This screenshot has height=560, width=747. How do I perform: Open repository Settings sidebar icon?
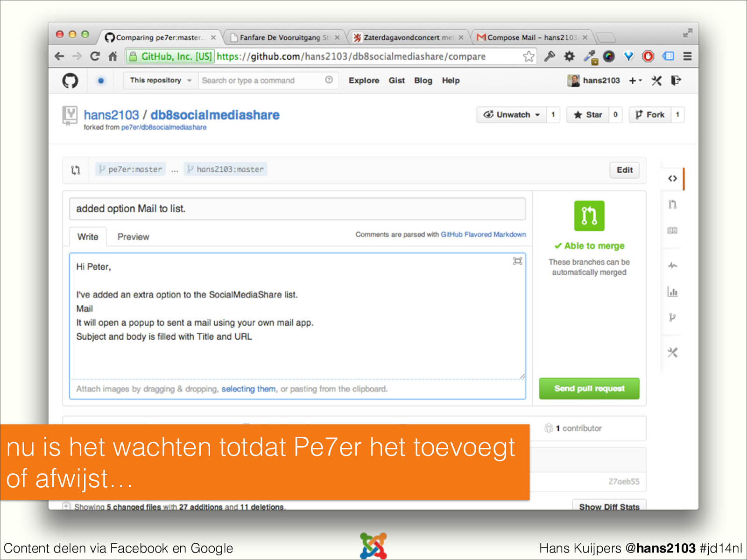[672, 352]
